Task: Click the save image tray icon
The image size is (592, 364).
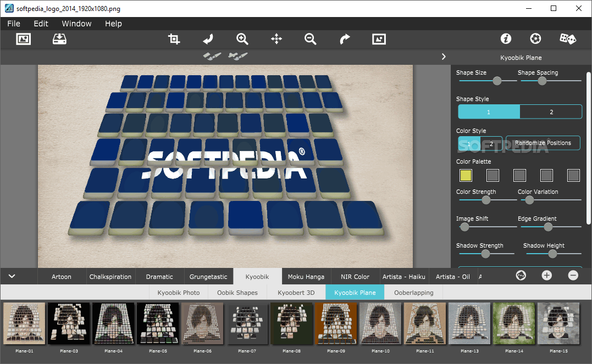Action: 59,39
